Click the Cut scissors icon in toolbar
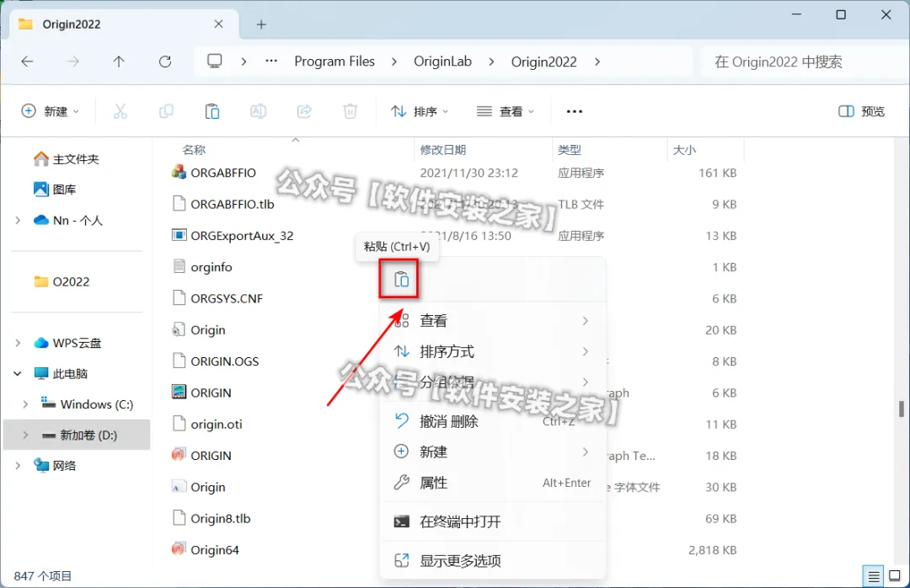This screenshot has width=910, height=588. tap(120, 111)
